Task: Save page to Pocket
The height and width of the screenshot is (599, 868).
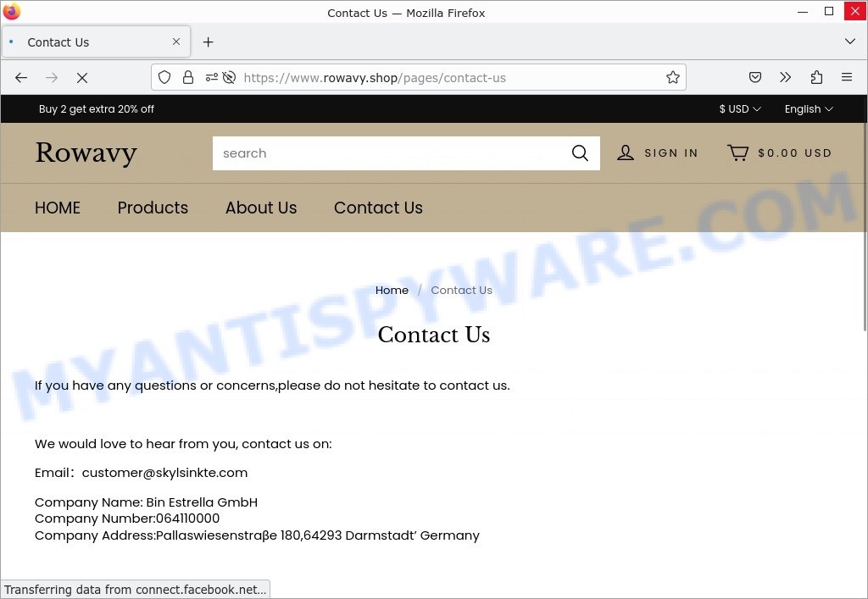Action: 755,77
